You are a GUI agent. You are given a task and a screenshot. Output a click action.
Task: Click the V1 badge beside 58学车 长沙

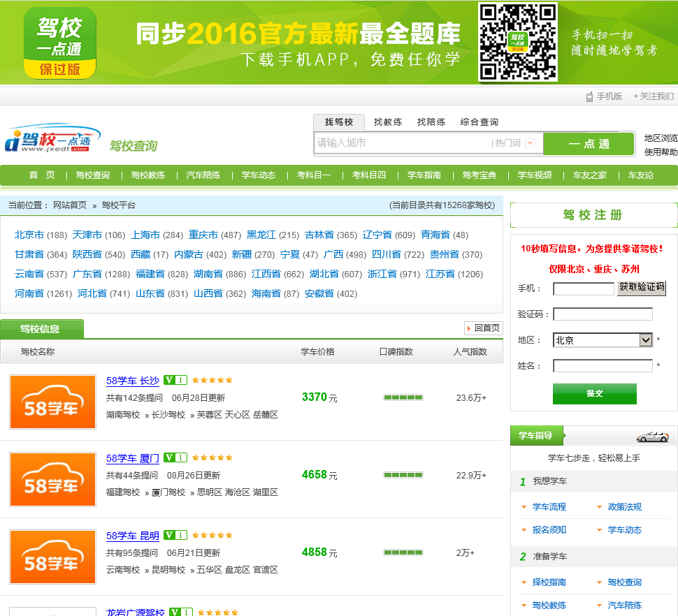(x=175, y=380)
